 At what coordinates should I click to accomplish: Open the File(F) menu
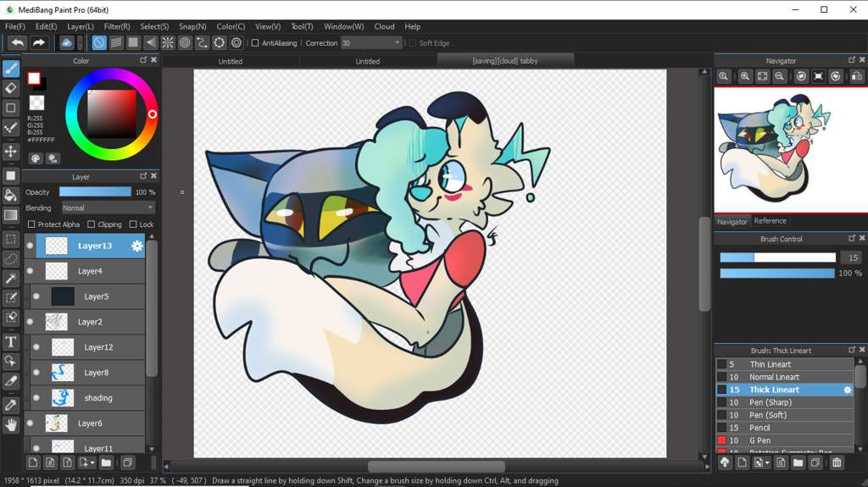pos(15,26)
